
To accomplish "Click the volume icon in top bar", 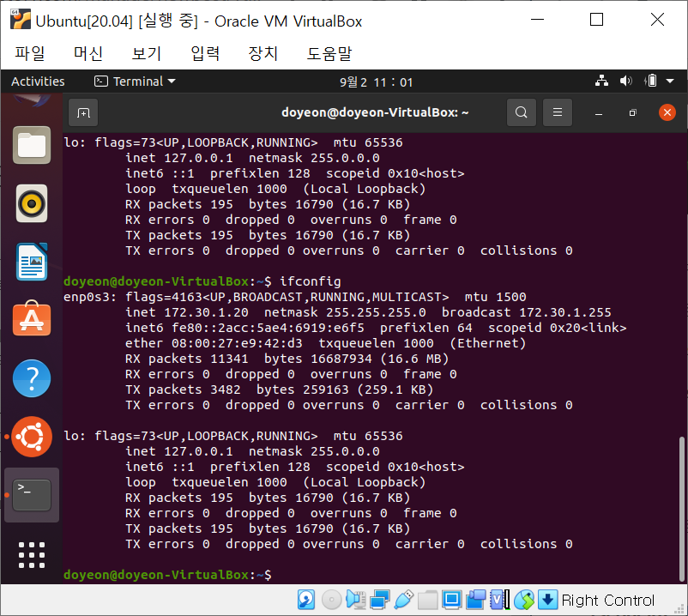I will [625, 82].
